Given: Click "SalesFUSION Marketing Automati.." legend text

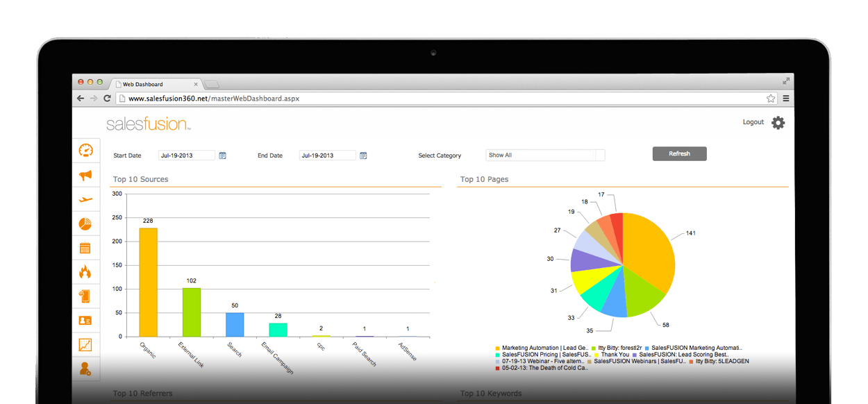Looking at the screenshot, I should 696,348.
